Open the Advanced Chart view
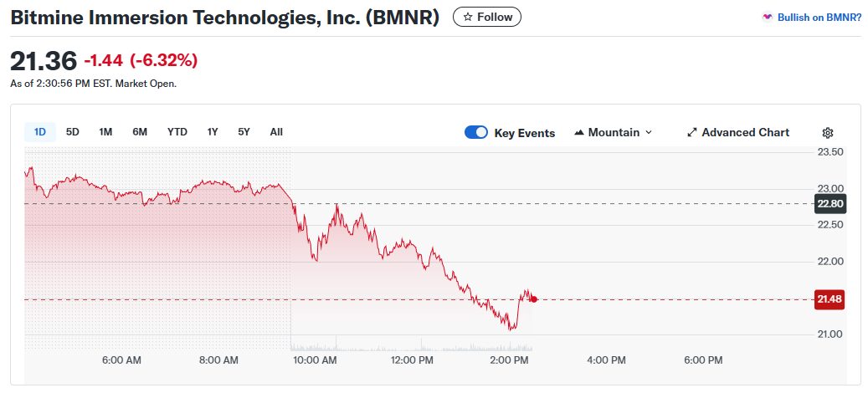Screen dimensions: 868x393 [745, 133]
